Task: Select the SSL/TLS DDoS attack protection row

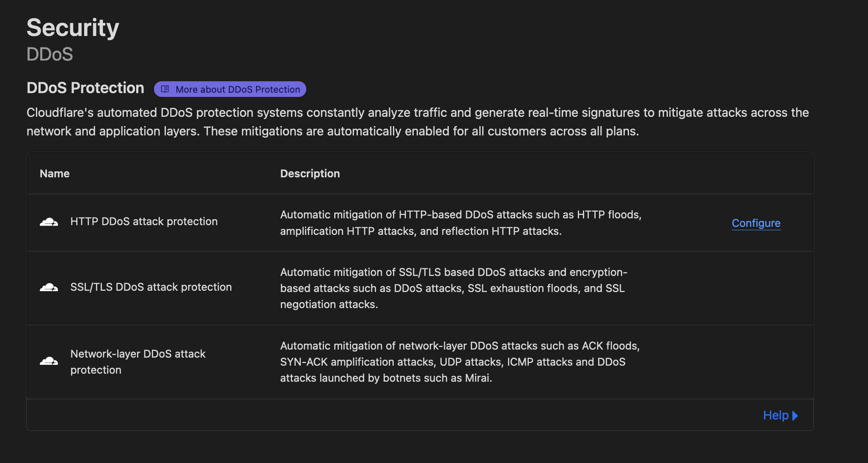Action: 151,287
